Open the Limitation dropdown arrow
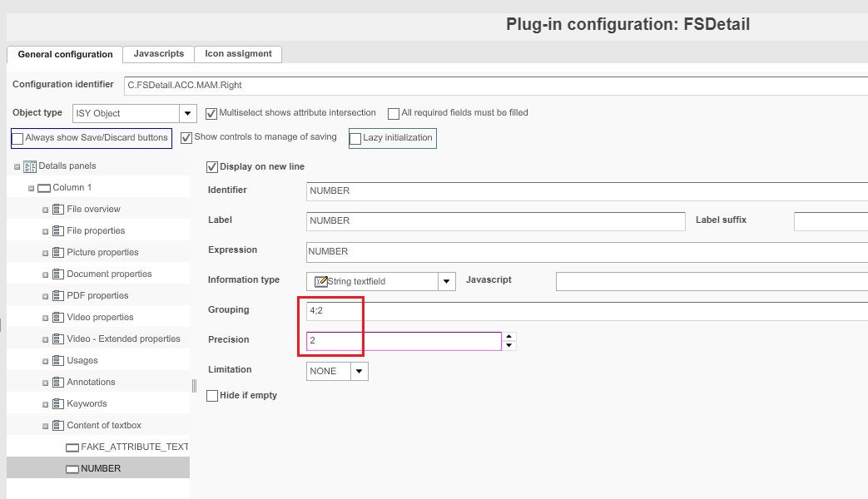 tap(360, 371)
